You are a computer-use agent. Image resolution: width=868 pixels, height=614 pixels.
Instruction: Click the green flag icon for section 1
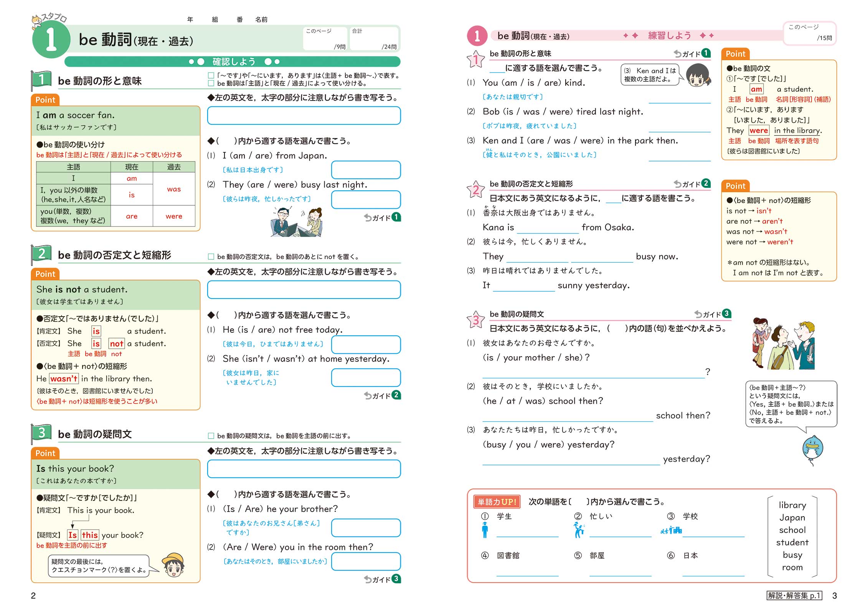(41, 80)
